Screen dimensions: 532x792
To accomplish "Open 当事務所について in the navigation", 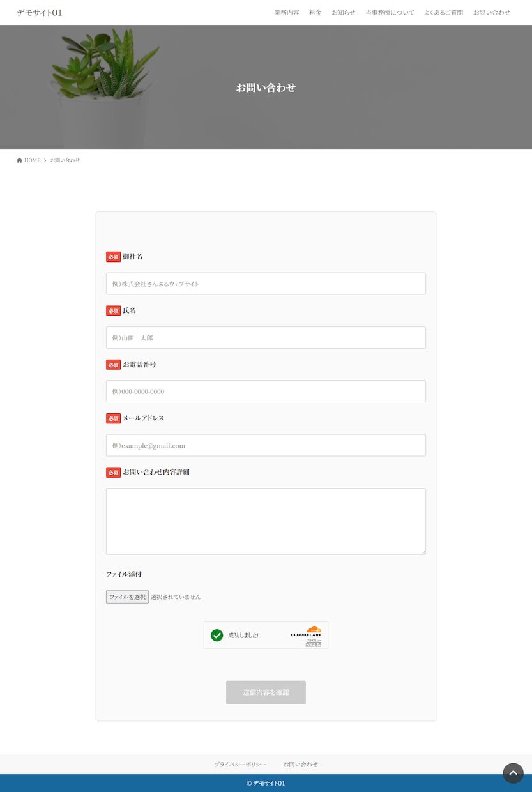I will point(390,13).
